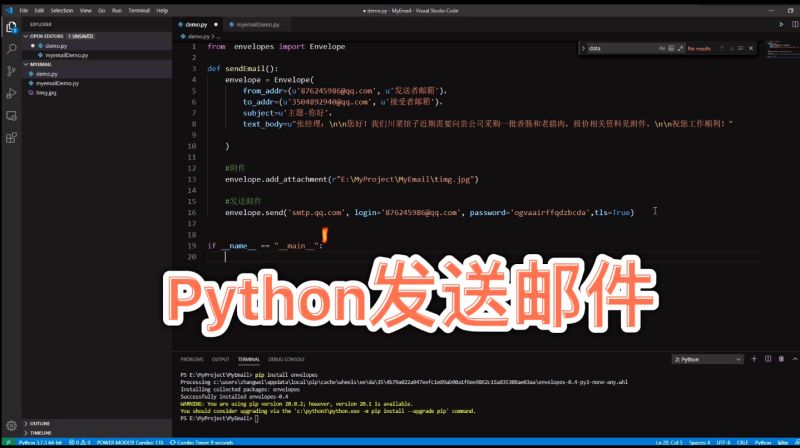Open the Explorer view in the activity bar
This screenshot has height=448, width=800.
pyautogui.click(x=11, y=27)
